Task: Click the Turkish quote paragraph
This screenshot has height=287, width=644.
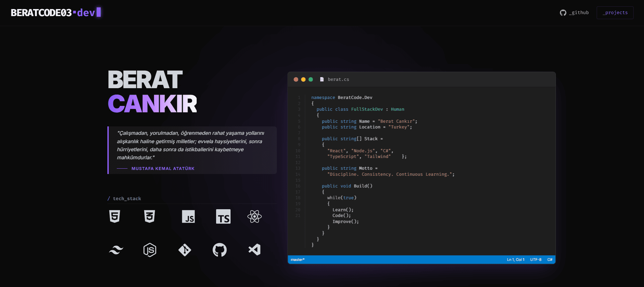Action: pyautogui.click(x=191, y=145)
